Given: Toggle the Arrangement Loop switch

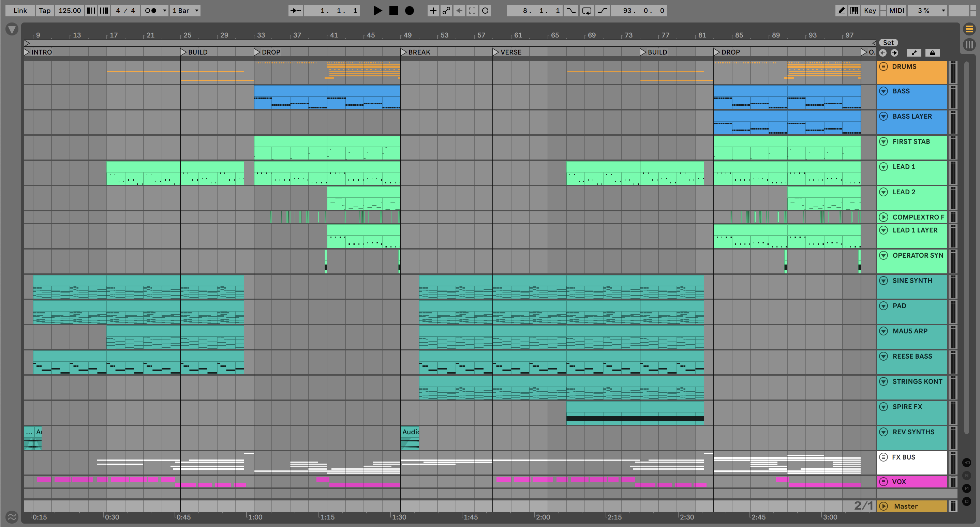Looking at the screenshot, I should 586,11.
